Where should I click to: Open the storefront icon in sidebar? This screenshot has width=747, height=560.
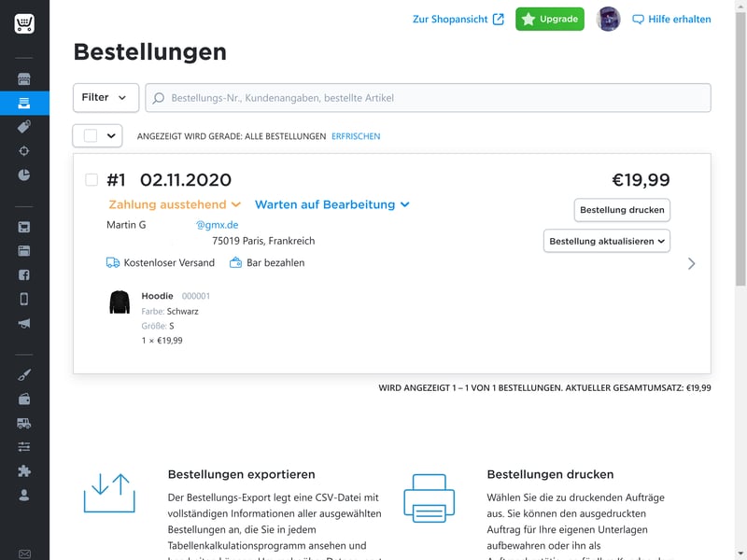point(24,78)
